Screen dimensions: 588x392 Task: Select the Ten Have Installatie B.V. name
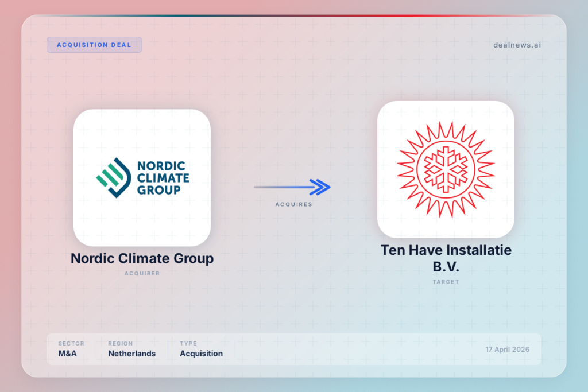click(446, 258)
